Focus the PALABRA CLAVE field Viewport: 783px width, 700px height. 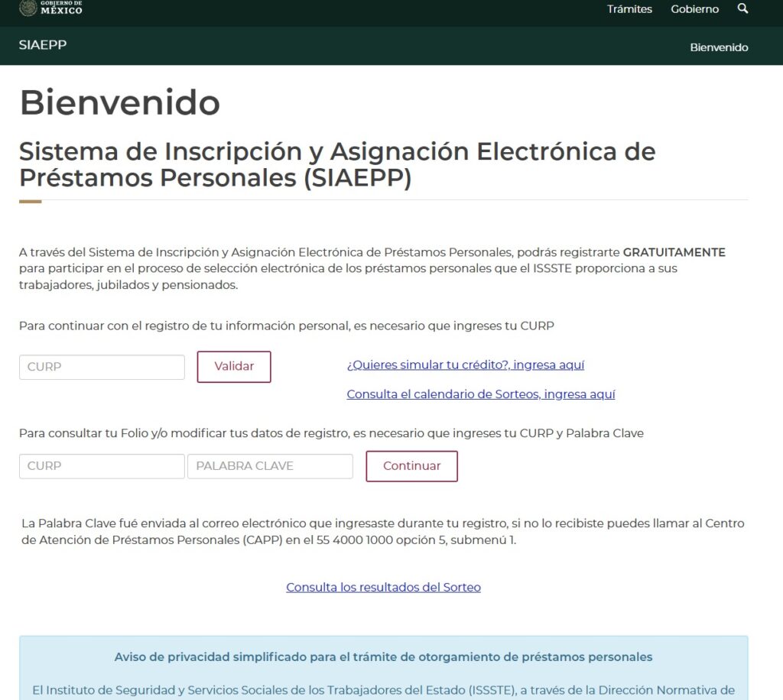[x=270, y=466]
